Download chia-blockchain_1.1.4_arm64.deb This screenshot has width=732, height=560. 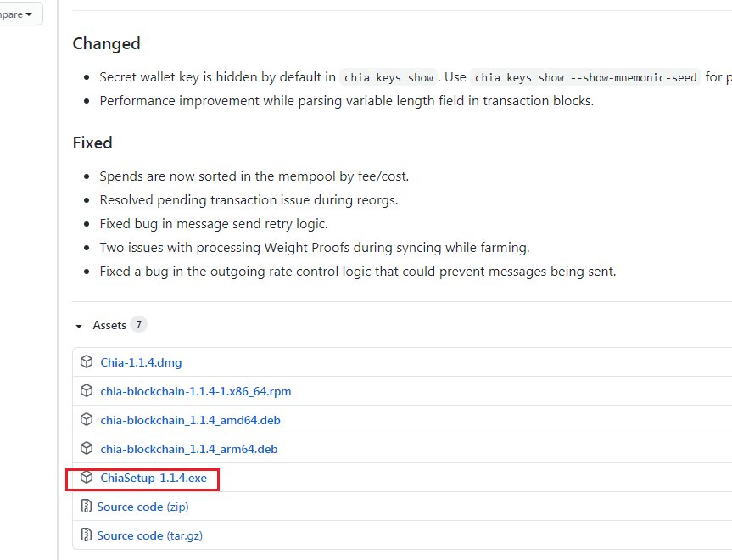click(189, 450)
